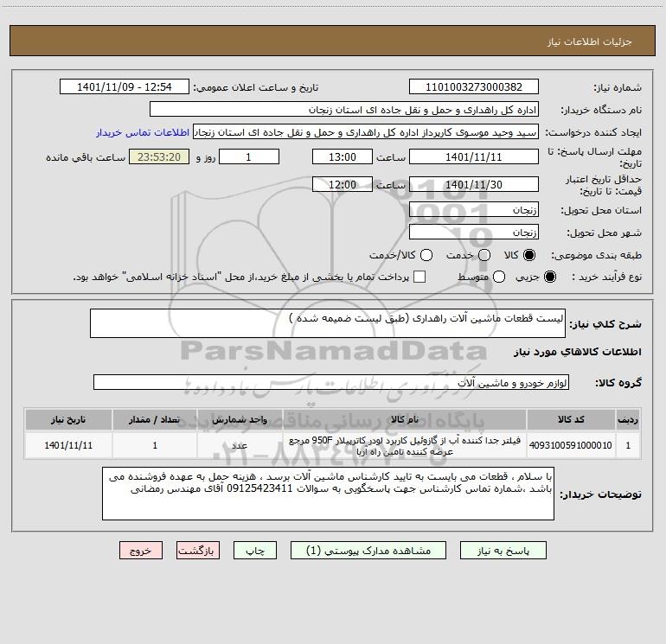
Task: Click the شماره نیاز number field
Action: coord(474,86)
